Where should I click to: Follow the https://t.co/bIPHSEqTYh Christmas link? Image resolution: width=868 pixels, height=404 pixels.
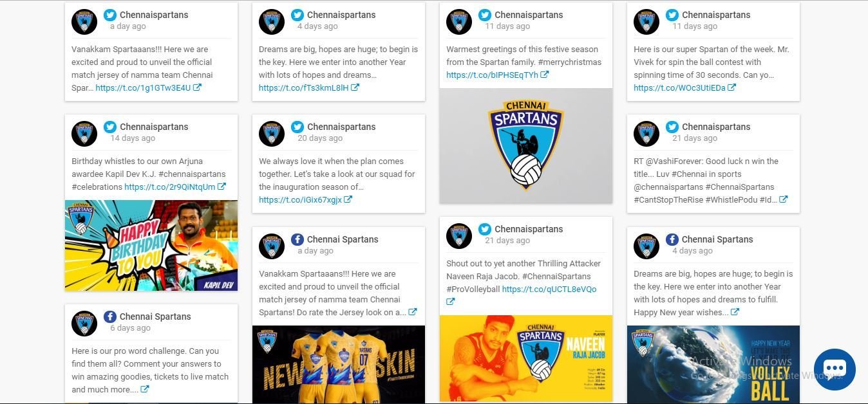click(x=492, y=75)
